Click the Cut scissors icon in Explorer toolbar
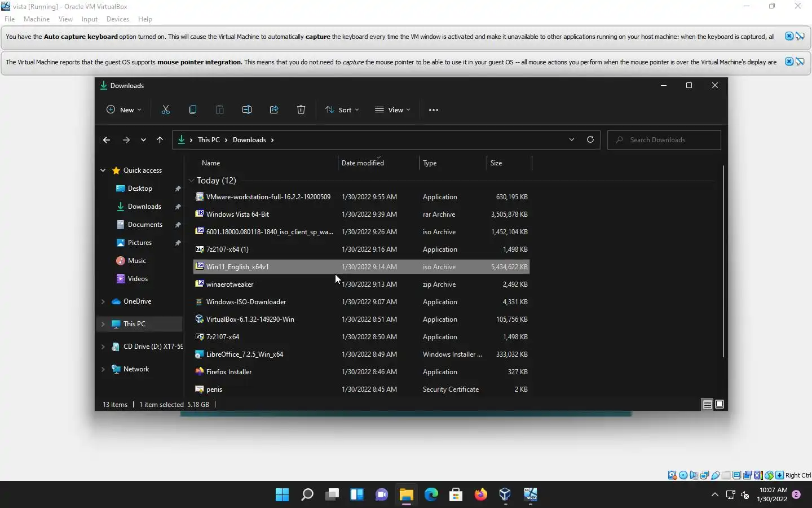The height and width of the screenshot is (508, 812). click(166, 110)
